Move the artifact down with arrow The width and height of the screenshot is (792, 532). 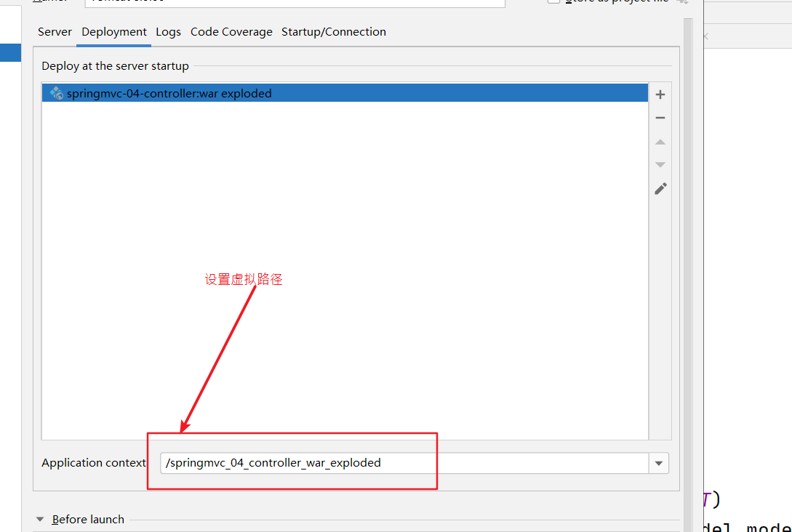(x=660, y=164)
